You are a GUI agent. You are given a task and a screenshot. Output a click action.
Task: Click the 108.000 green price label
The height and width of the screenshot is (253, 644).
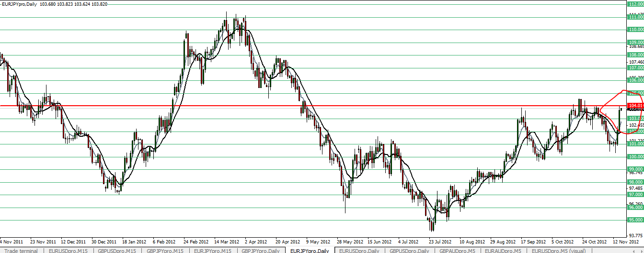tap(635, 55)
